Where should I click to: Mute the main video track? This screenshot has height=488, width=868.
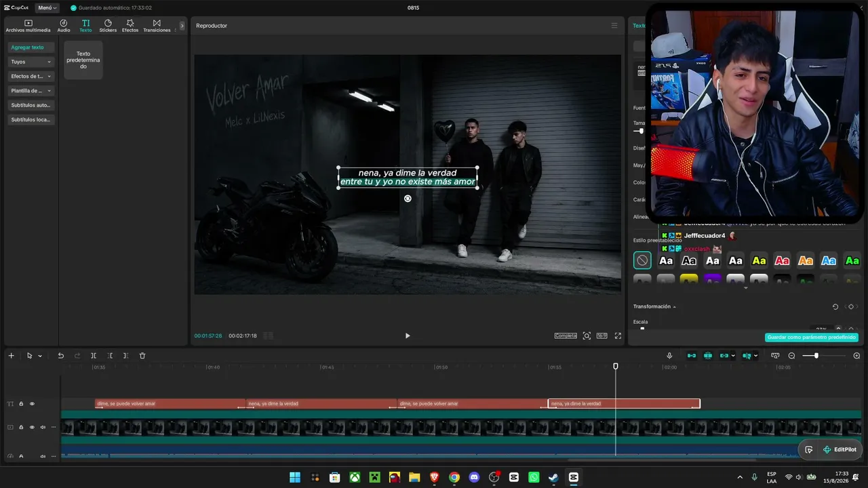pos(43,427)
